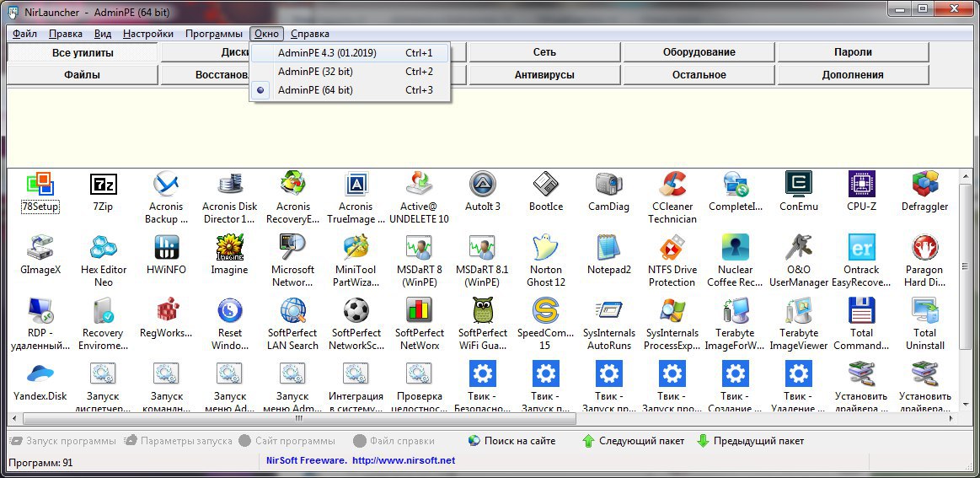
Task: Launch SoftPerfect NetWorx icon
Action: point(420,311)
